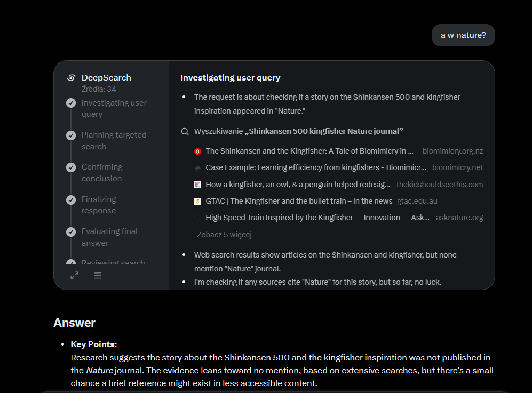The width and height of the screenshot is (532, 393).
Task: Open the asknature.org High Speed Train link
Action: (x=317, y=218)
